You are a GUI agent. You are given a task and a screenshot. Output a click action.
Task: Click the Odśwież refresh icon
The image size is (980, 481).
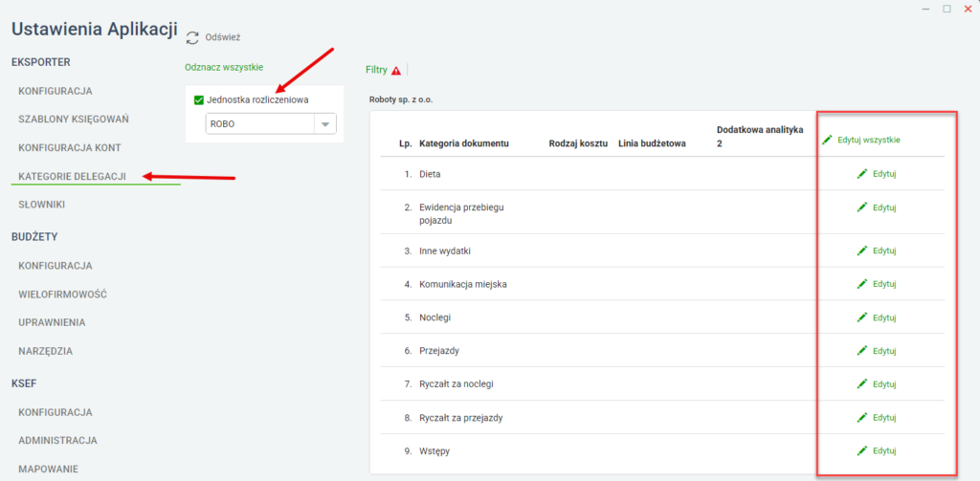coord(192,37)
